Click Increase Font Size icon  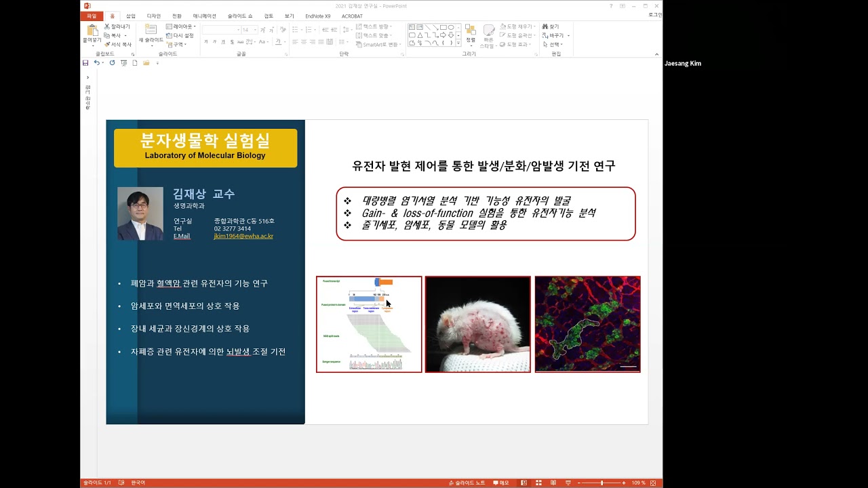click(x=262, y=30)
